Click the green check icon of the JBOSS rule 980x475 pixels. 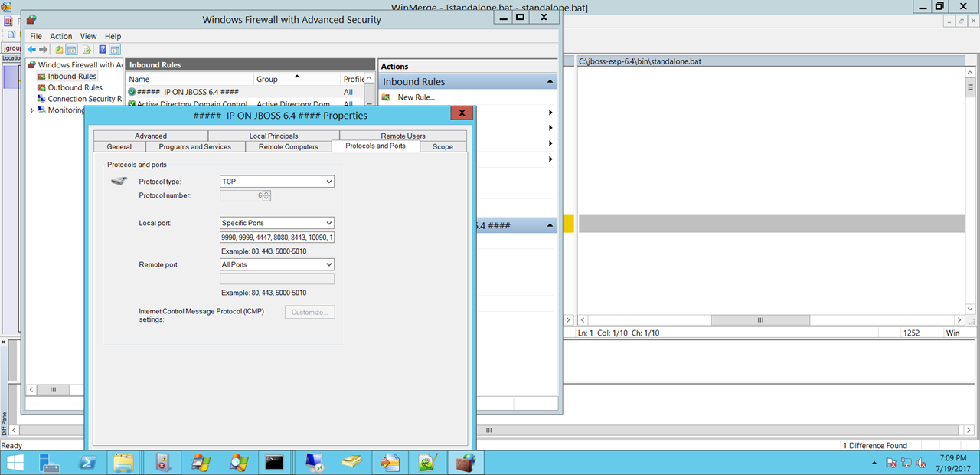pos(132,92)
